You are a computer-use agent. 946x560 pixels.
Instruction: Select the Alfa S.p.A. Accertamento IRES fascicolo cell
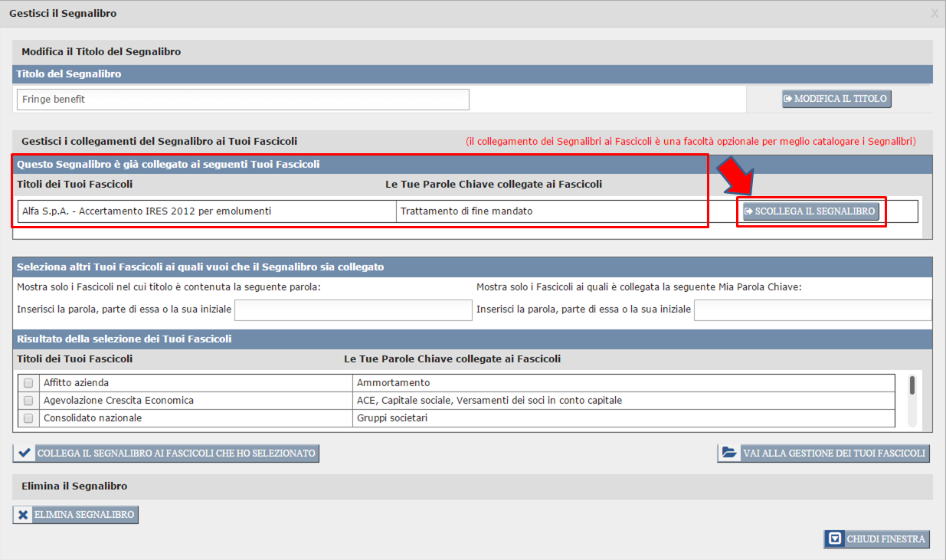click(x=207, y=211)
